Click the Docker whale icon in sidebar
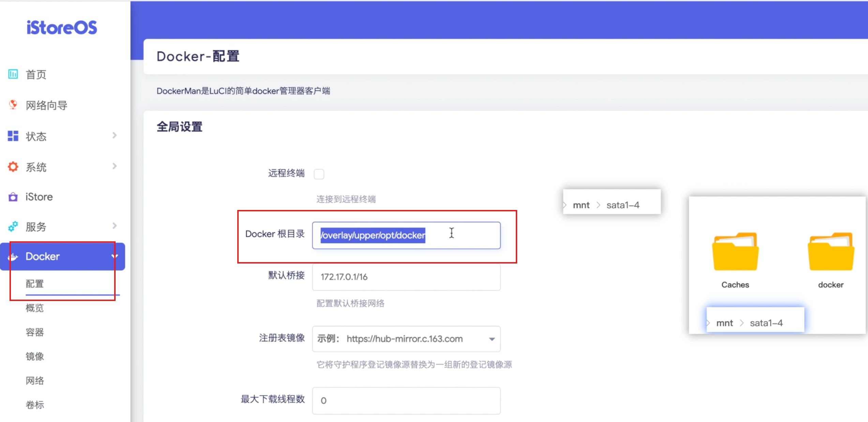 (x=13, y=257)
